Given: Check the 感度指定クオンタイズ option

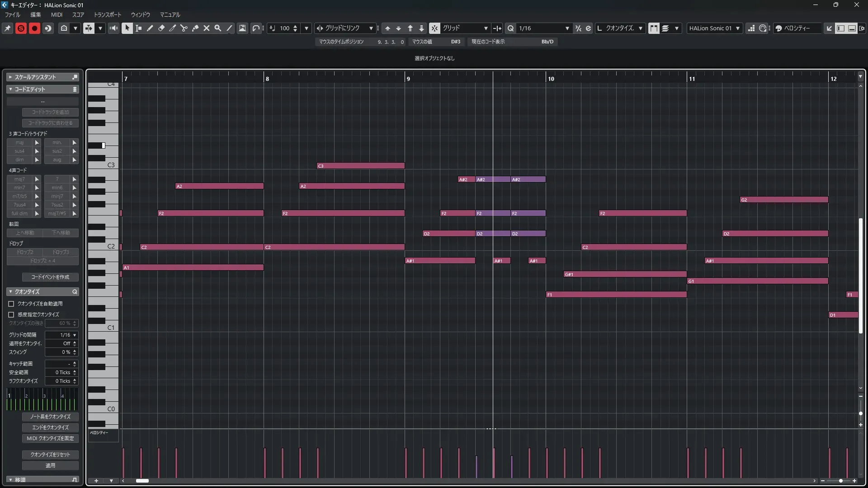Looking at the screenshot, I should click(11, 314).
